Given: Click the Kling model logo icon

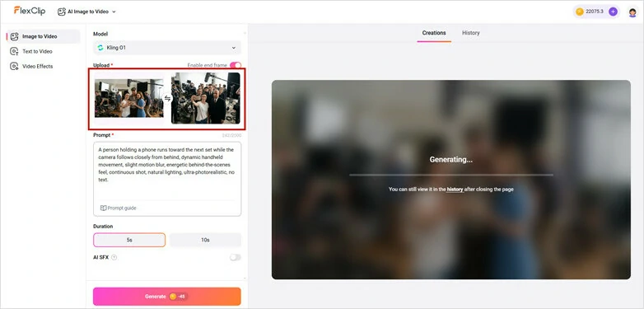Looking at the screenshot, I should pyautogui.click(x=100, y=48).
